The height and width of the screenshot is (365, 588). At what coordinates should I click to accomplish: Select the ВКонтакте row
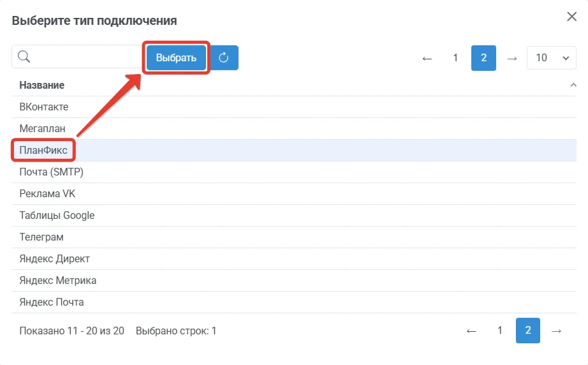(294, 107)
